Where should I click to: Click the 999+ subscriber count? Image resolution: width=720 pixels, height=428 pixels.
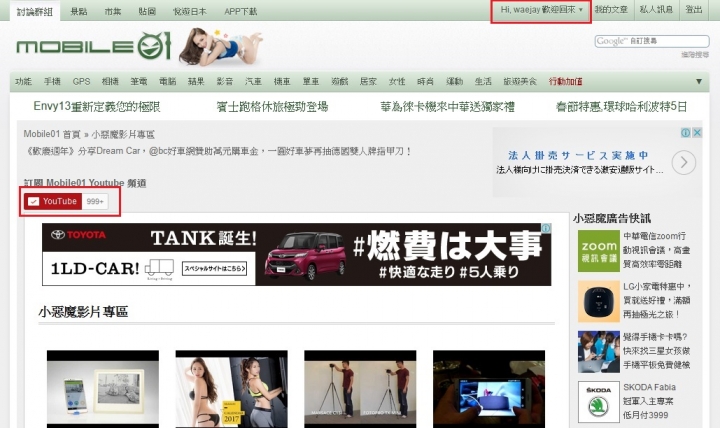point(95,202)
